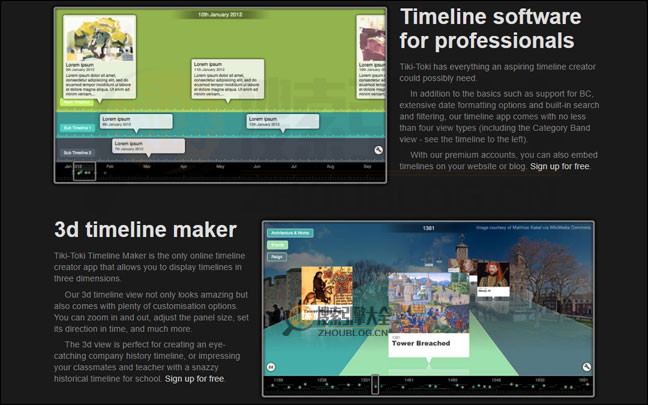
Task: Open the 13th January Lorem ipsum card
Action: click(283, 122)
